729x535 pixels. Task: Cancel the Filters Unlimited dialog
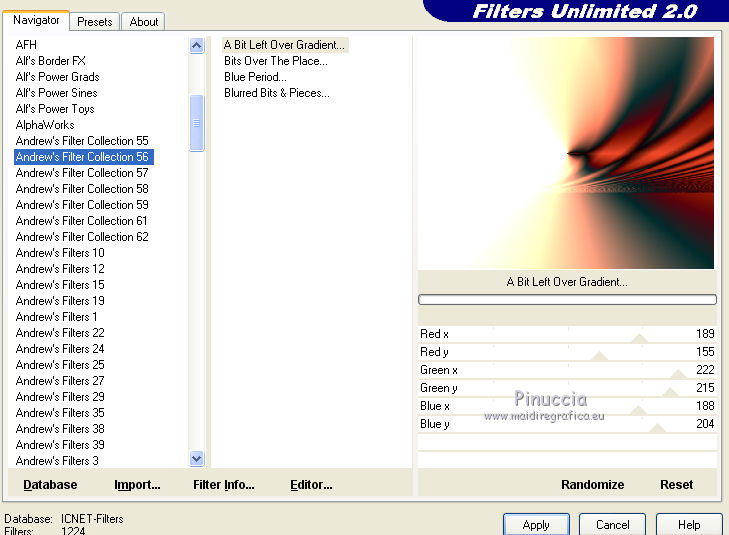tap(612, 525)
